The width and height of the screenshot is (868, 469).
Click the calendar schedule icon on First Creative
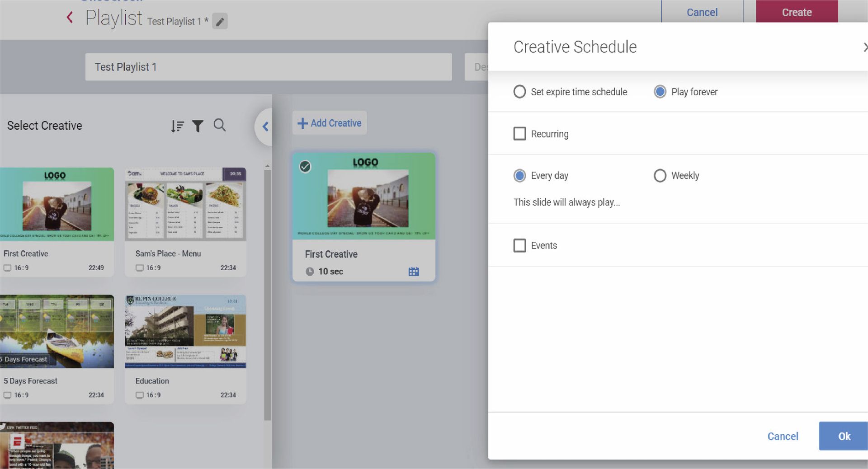[413, 272]
